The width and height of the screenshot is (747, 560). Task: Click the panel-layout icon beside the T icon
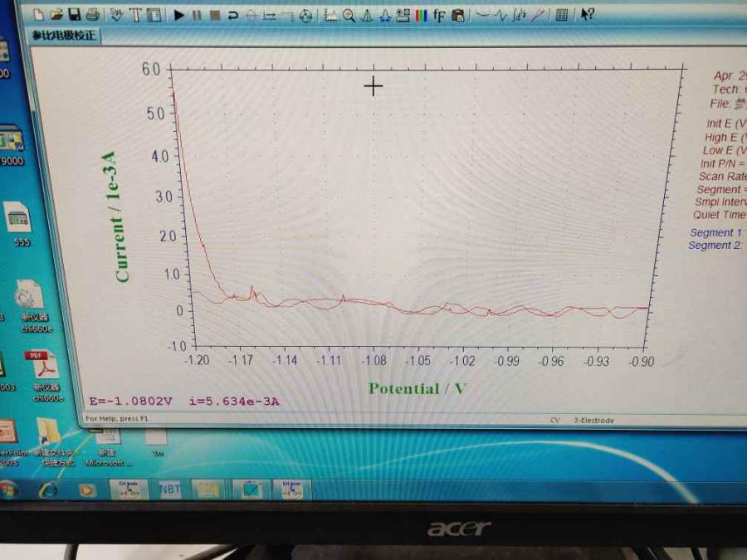click(154, 15)
